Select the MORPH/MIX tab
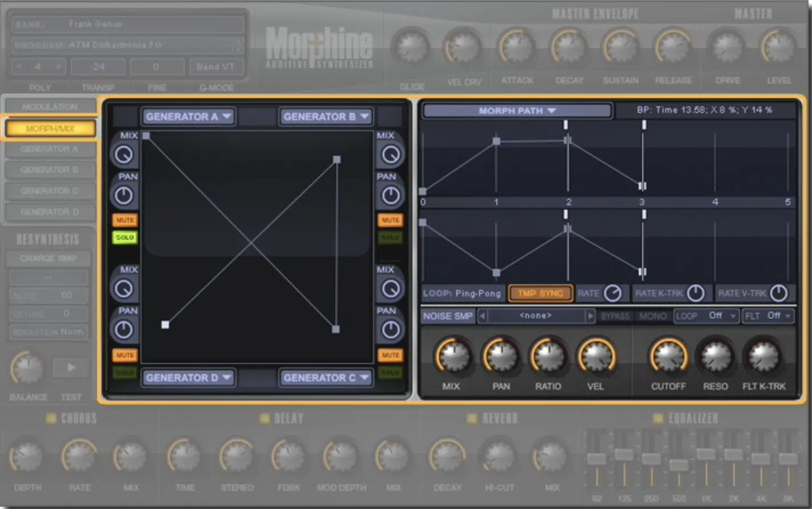This screenshot has width=812, height=509. pos(50,128)
